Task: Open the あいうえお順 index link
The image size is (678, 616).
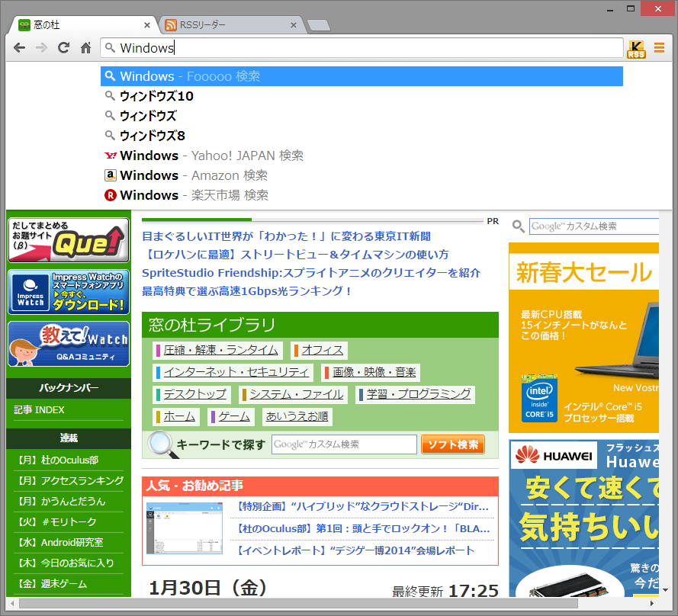Action: pos(297,417)
